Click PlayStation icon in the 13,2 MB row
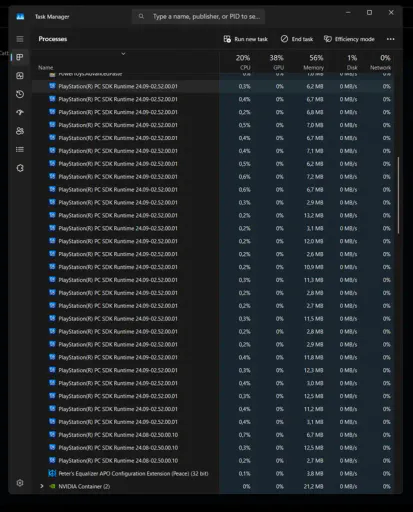This screenshot has width=413, height=512. (52, 215)
